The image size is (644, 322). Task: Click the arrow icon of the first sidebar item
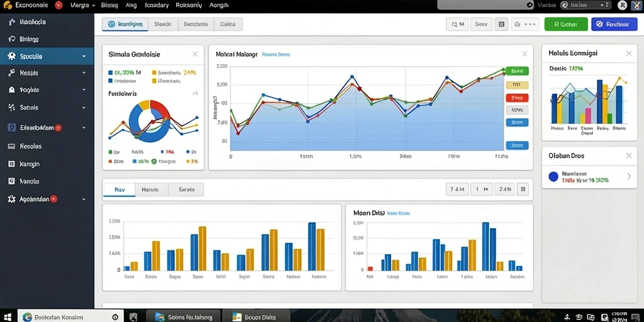(11, 22)
